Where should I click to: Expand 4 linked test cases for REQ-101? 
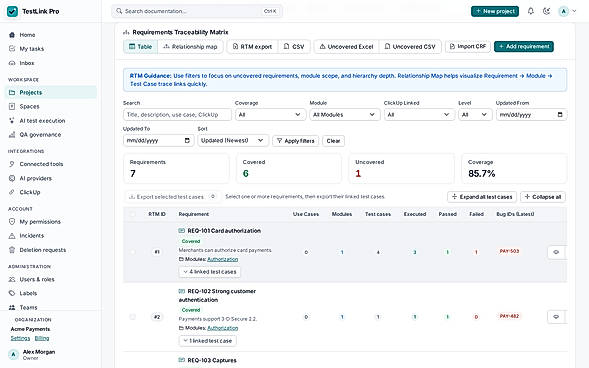click(210, 272)
